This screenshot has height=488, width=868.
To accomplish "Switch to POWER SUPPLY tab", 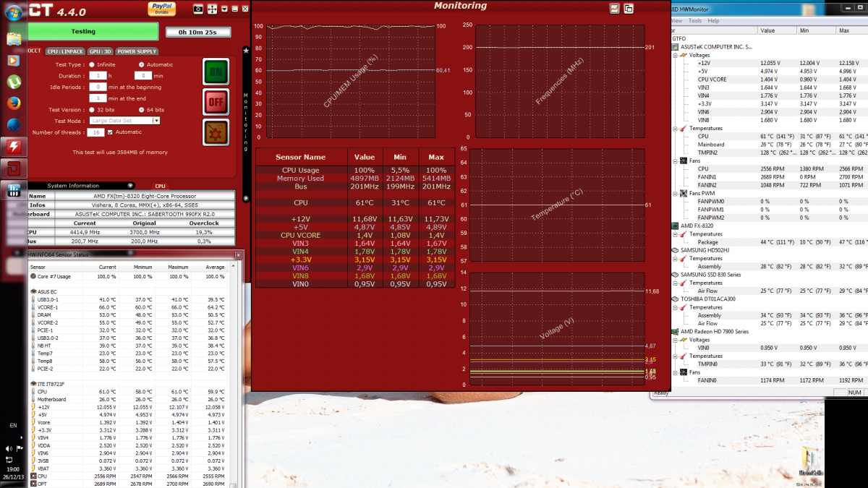I will [137, 52].
